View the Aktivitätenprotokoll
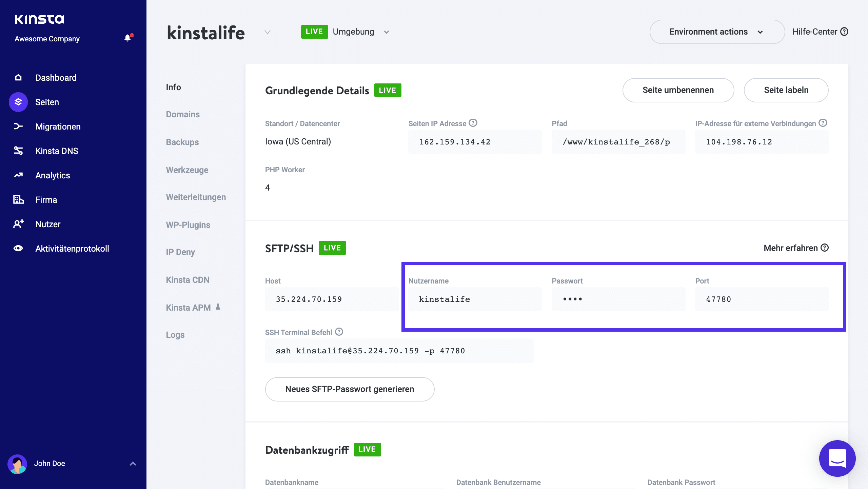The width and height of the screenshot is (868, 489). click(x=72, y=248)
